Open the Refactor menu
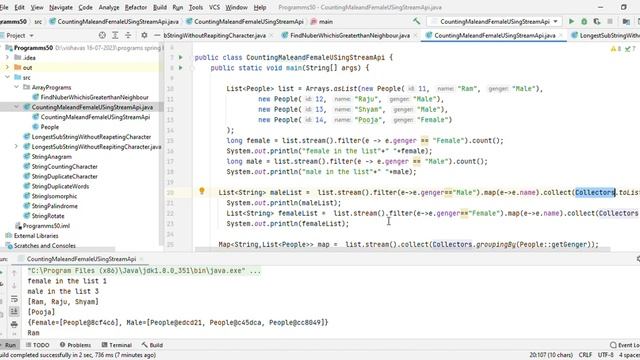640x360 pixels. click(x=136, y=7)
